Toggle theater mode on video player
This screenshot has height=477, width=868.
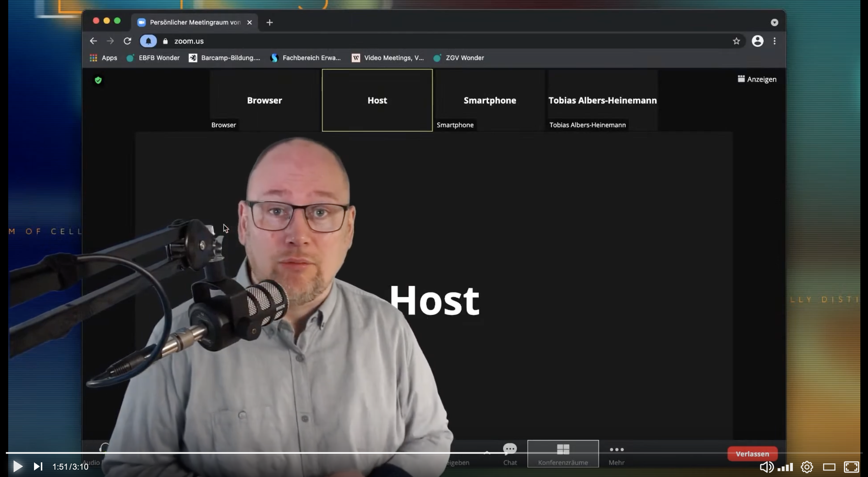829,467
